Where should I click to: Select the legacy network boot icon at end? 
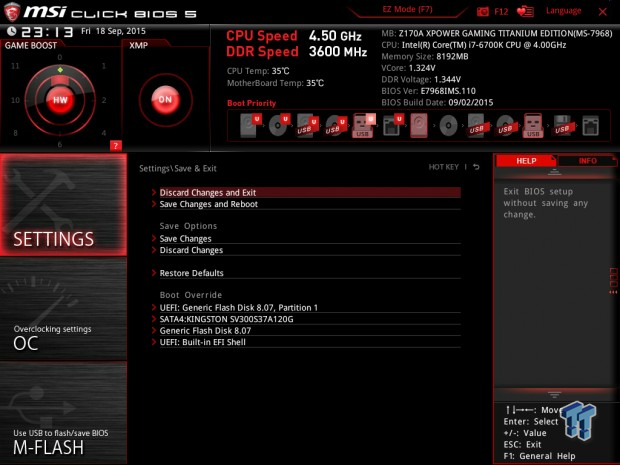point(590,126)
